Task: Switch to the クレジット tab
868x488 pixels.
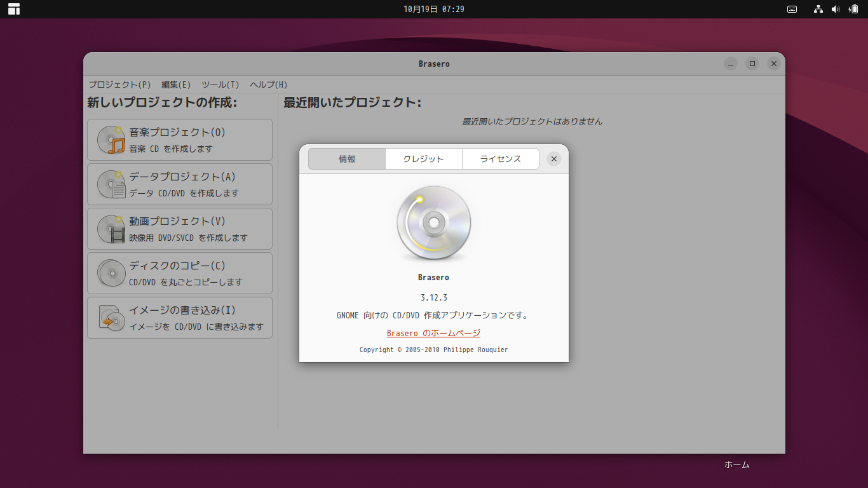Action: click(424, 159)
